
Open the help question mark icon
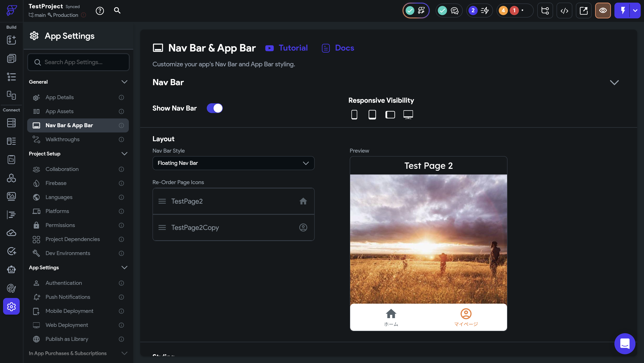click(x=100, y=11)
